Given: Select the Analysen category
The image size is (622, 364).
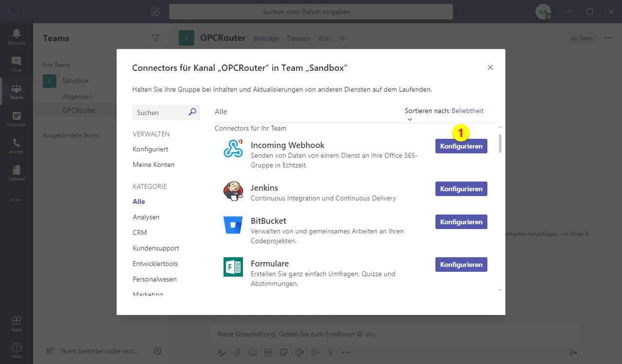Looking at the screenshot, I should [146, 217].
